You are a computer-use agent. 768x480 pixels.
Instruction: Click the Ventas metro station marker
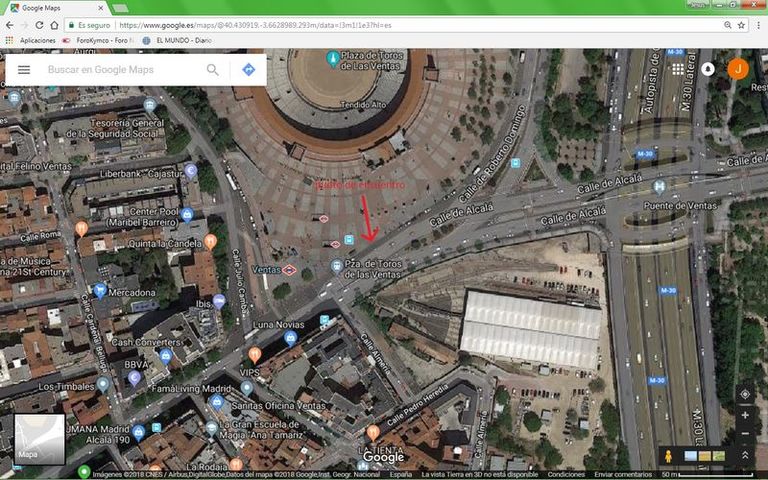[288, 269]
